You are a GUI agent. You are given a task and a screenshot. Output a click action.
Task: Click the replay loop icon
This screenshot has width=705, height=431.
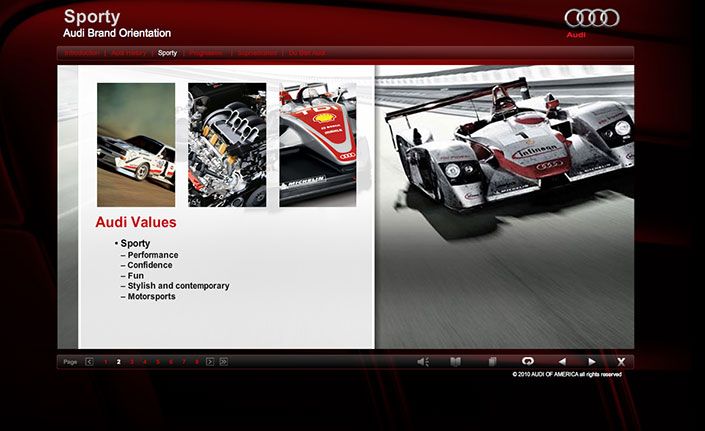pyautogui.click(x=528, y=361)
